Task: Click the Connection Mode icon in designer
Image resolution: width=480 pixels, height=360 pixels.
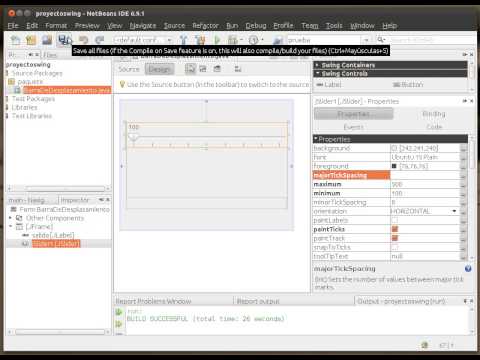Action: [x=203, y=69]
